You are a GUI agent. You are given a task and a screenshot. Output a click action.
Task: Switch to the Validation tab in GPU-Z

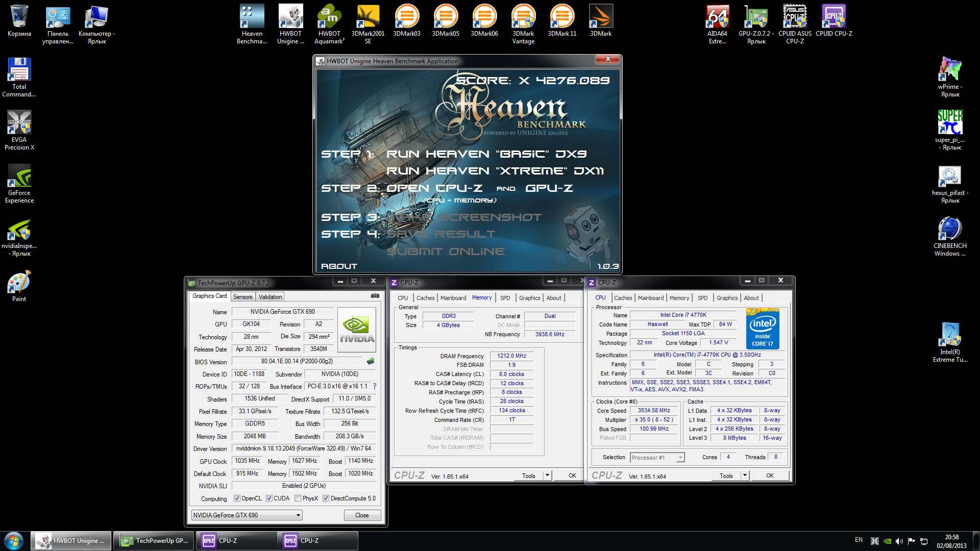click(x=270, y=297)
